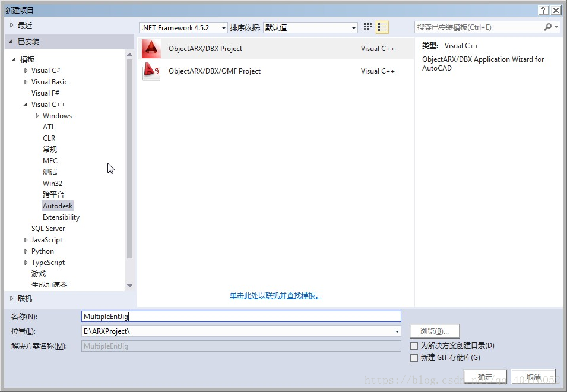Select ATL under Visual C++
This screenshot has height=392, width=567.
point(49,127)
